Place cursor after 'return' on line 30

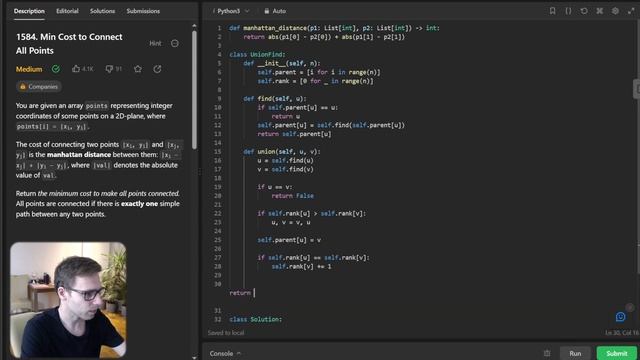[x=253, y=293]
